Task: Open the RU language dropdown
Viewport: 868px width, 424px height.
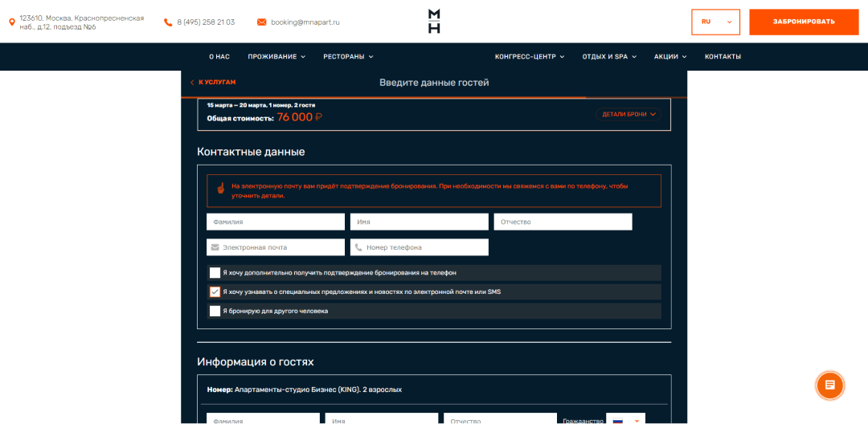Action: (x=715, y=22)
